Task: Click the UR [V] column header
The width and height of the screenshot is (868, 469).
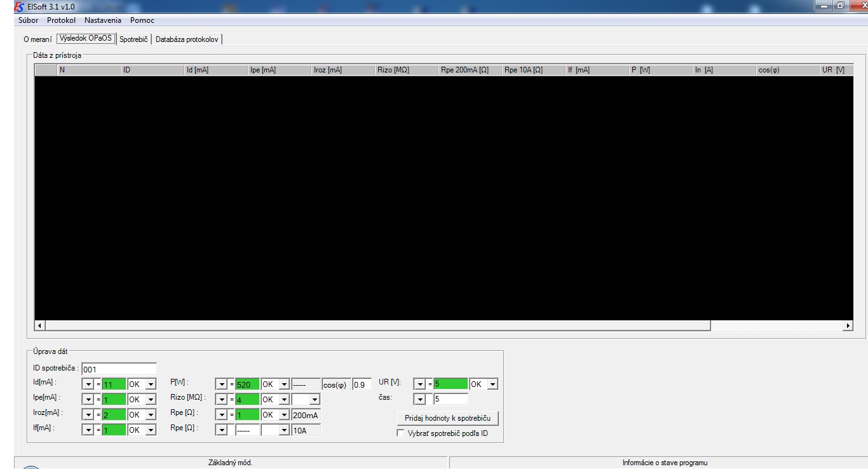Action: click(x=836, y=70)
